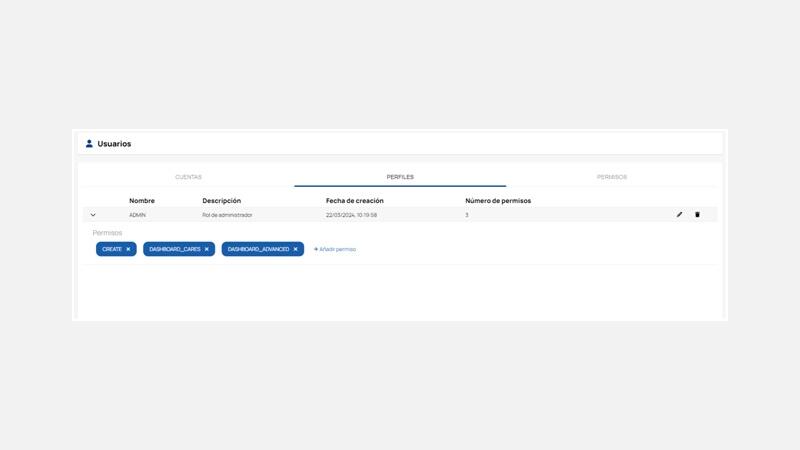Screen dimensions: 800x450
Task: Select the Perfiles tab
Action: click(x=400, y=177)
